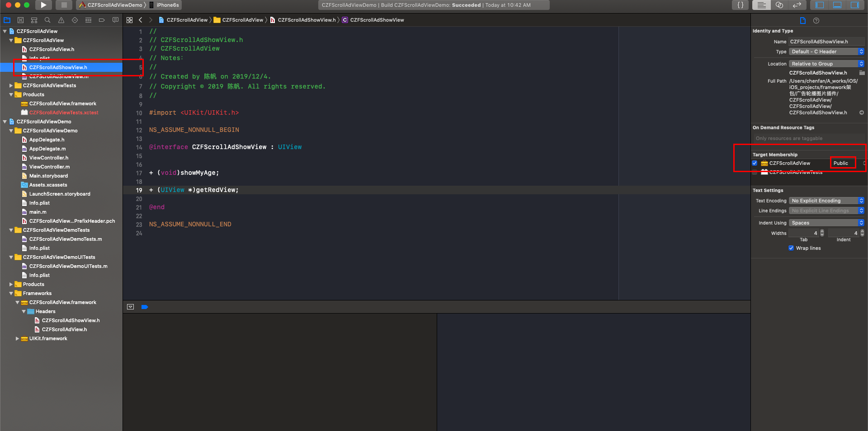Open the Location dropdown set to Relative to Group
868x431 pixels.
[826, 63]
